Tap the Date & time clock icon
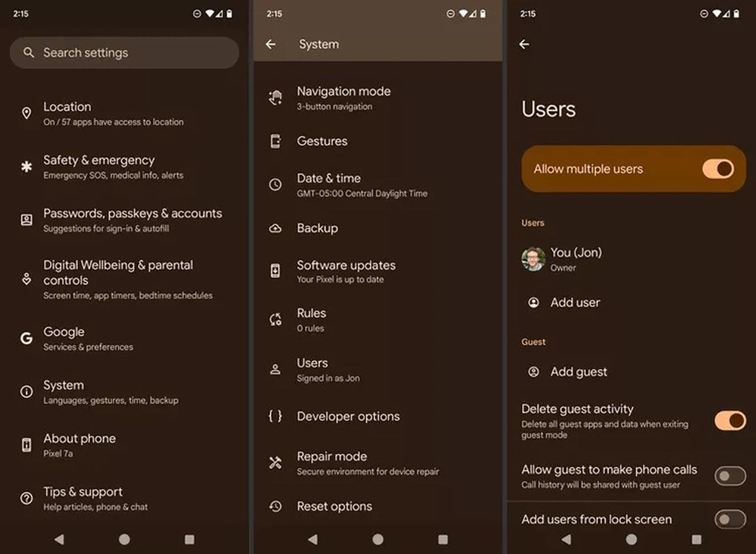 [x=275, y=184]
